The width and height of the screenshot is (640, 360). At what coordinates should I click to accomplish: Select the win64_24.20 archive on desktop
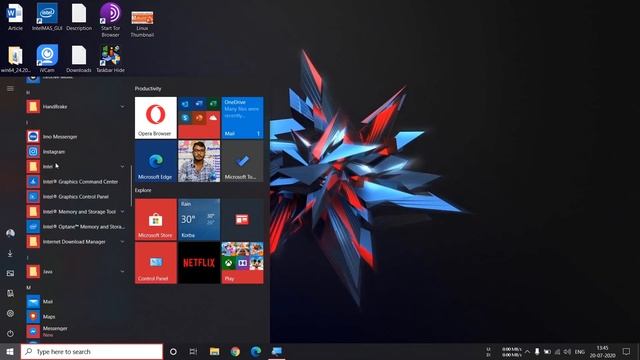coord(15,59)
